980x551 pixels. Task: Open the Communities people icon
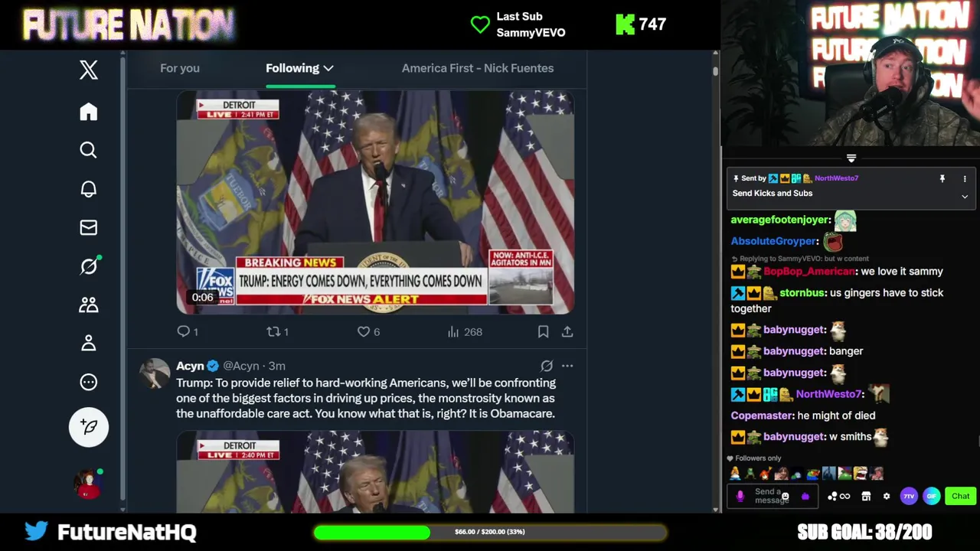click(89, 305)
